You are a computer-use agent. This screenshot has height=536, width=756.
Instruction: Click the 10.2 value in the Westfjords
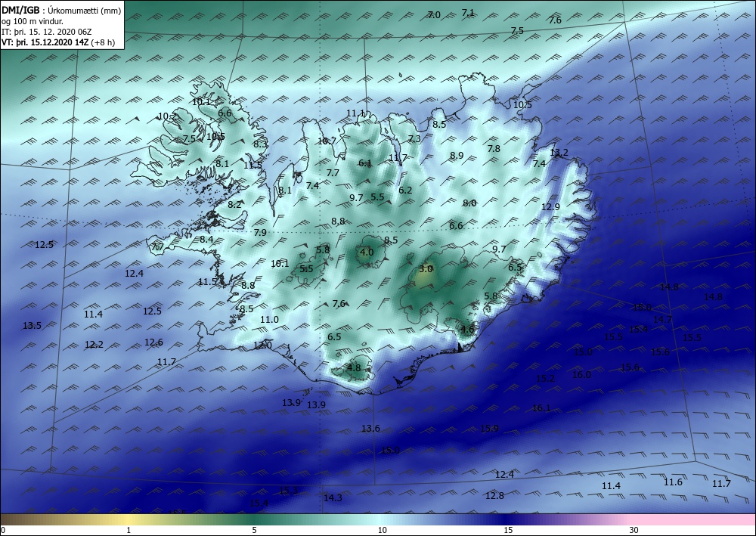click(x=167, y=116)
